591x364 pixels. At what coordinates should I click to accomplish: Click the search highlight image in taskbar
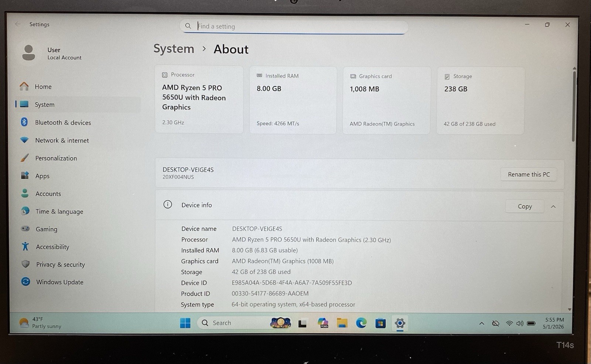pos(280,323)
